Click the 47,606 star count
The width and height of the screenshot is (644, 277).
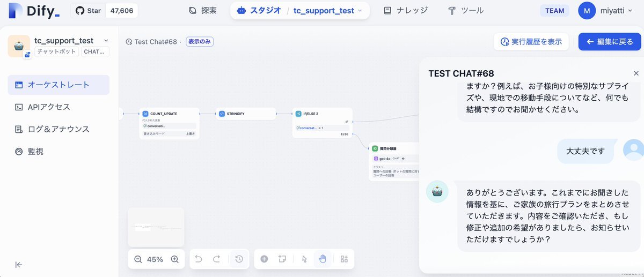(x=121, y=11)
